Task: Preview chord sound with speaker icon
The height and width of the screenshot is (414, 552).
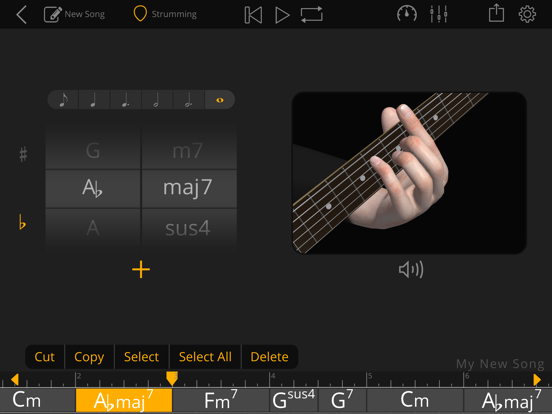Action: (x=411, y=270)
